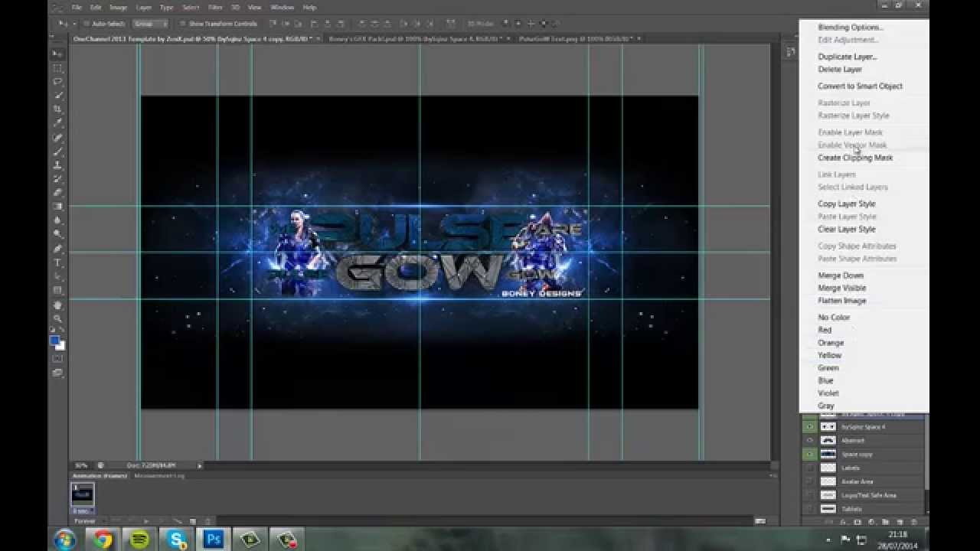Select the Lasso tool

coord(57,82)
